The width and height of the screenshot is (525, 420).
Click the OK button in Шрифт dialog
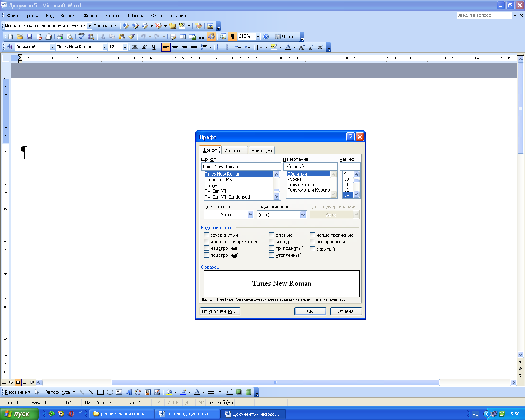tap(310, 311)
